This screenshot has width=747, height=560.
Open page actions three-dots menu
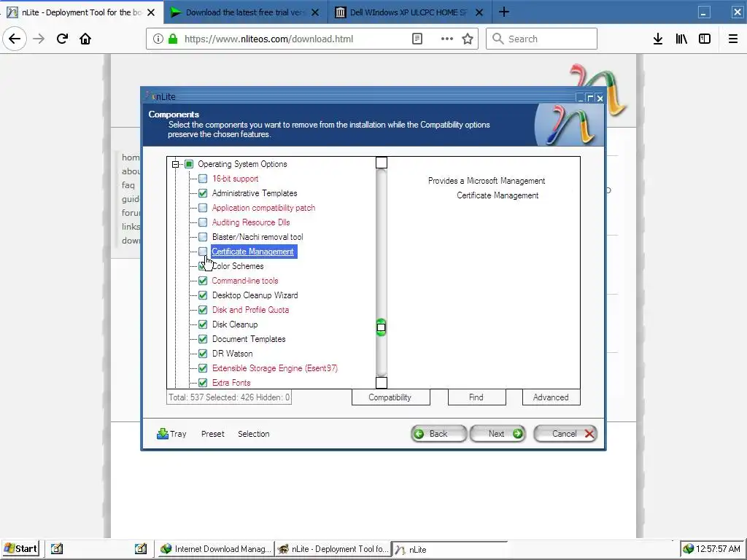pos(447,39)
